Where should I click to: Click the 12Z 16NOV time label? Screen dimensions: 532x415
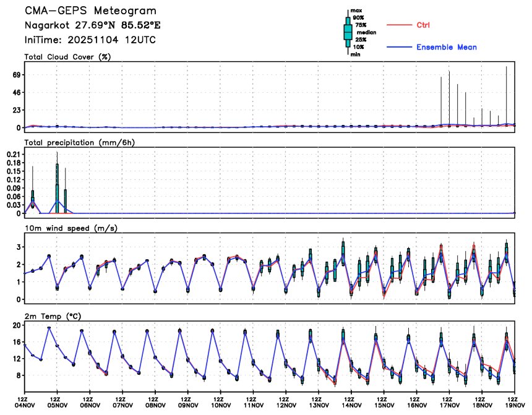[x=417, y=402]
